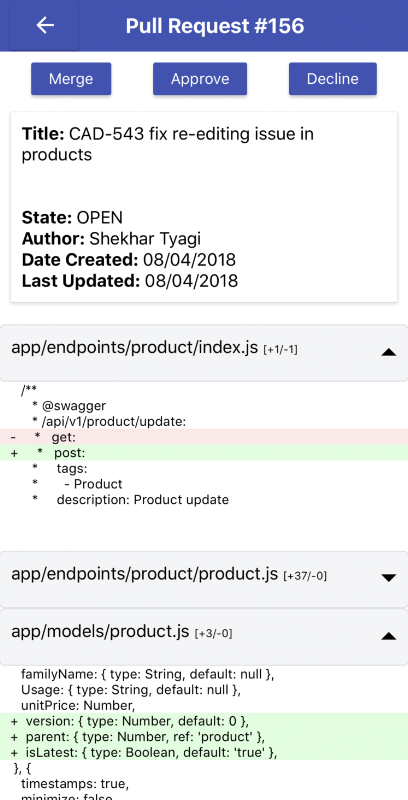Click the added 'post:' diff line
The height and width of the screenshot is (800, 408).
tap(204, 453)
